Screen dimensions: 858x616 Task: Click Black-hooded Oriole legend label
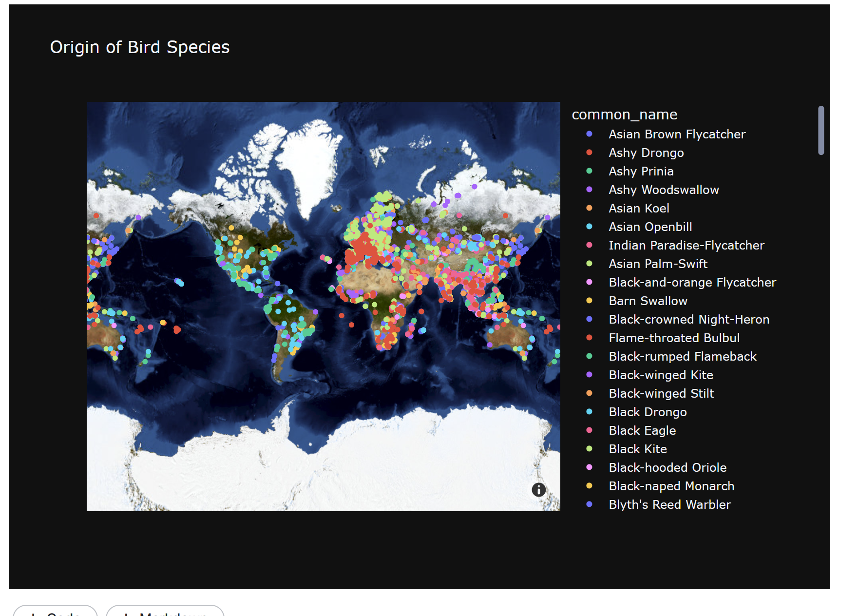667,467
